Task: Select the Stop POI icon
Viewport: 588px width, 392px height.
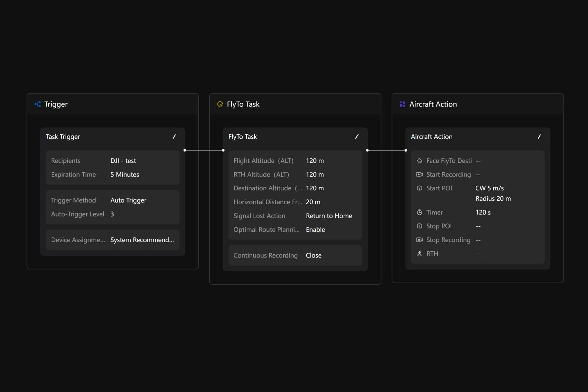Action: [419, 226]
